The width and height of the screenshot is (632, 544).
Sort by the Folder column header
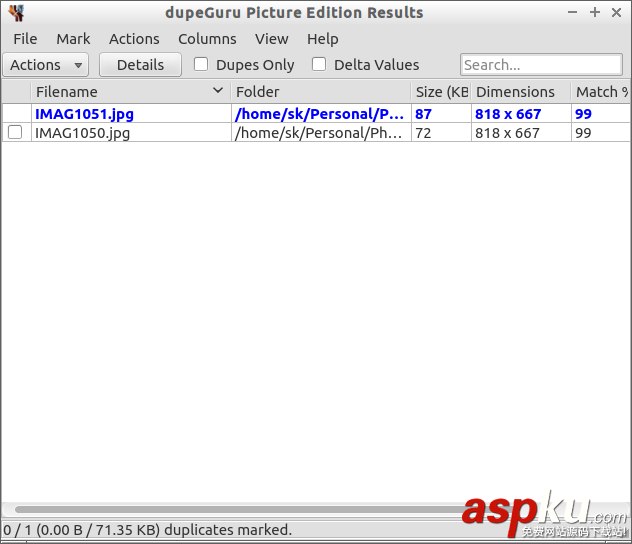[x=321, y=92]
